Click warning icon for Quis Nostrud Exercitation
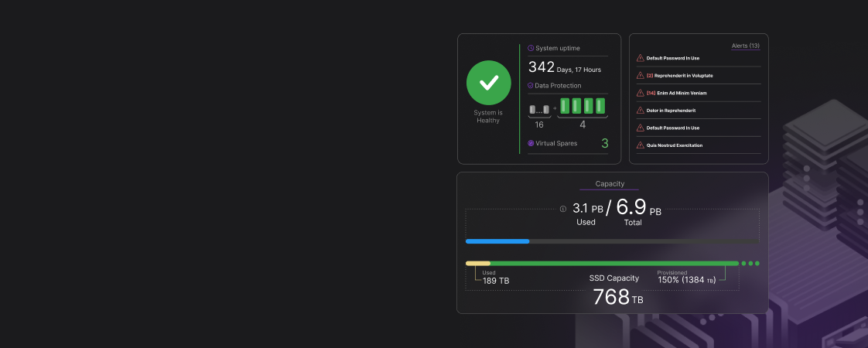The image size is (868, 348). point(640,145)
